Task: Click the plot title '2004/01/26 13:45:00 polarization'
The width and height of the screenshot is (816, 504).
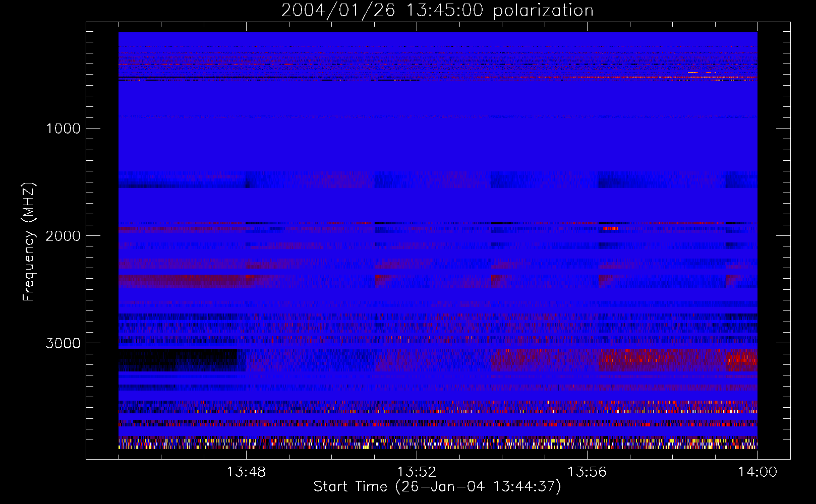Action: tap(437, 11)
